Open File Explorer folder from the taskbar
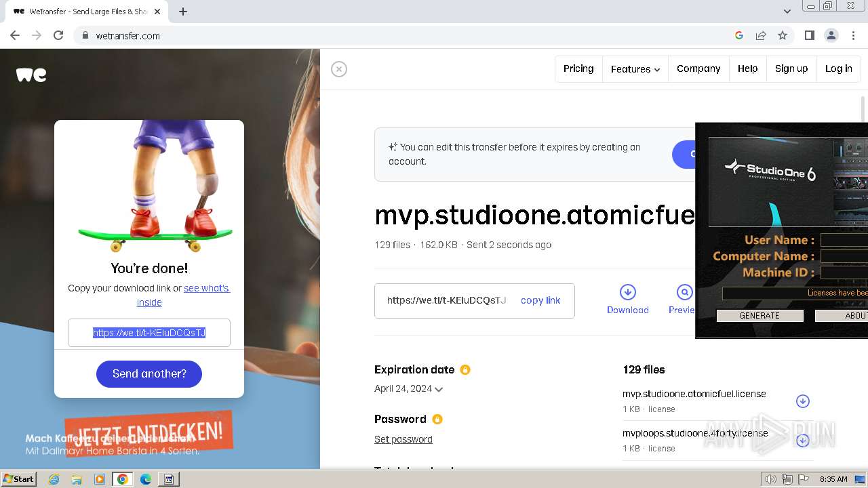 tap(77, 479)
